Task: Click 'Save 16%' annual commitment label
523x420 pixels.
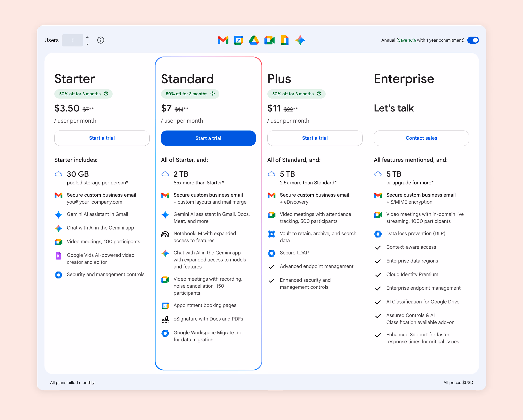Action: (x=407, y=40)
